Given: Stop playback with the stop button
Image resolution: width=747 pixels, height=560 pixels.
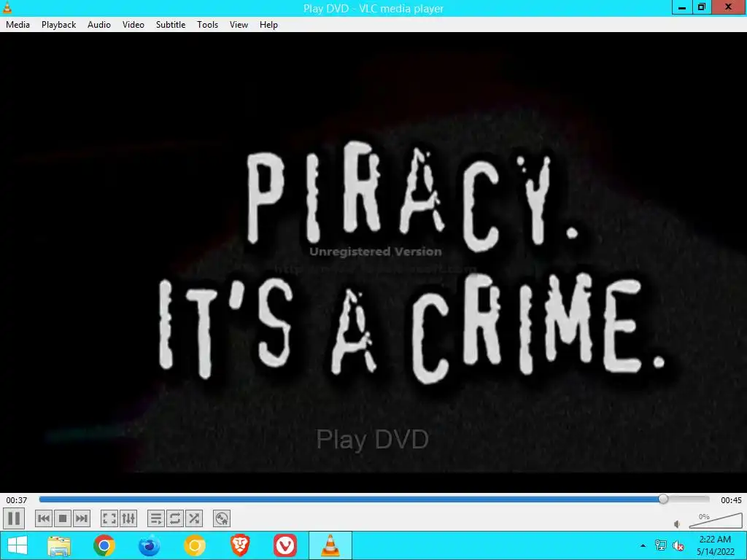Looking at the screenshot, I should (63, 518).
